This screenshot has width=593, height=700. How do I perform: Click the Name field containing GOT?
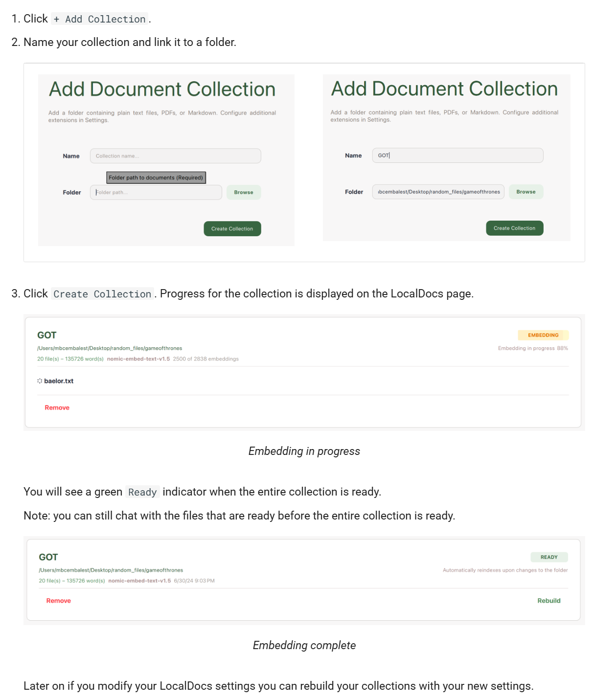click(x=457, y=156)
